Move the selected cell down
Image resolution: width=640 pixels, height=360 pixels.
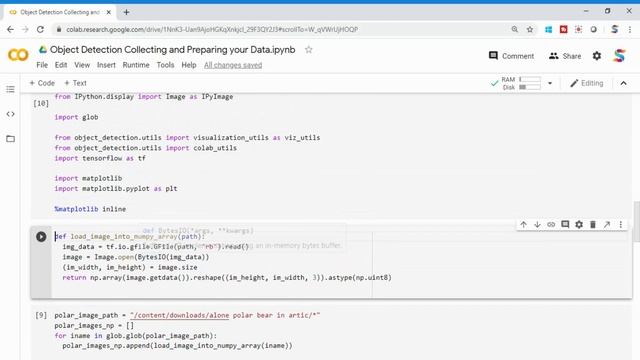[537, 224]
